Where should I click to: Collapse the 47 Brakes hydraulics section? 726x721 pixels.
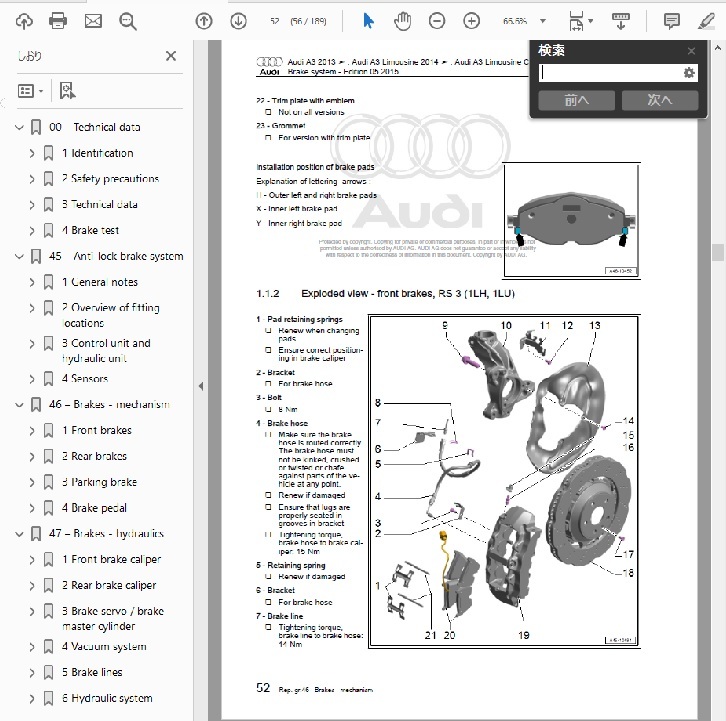click(x=19, y=533)
